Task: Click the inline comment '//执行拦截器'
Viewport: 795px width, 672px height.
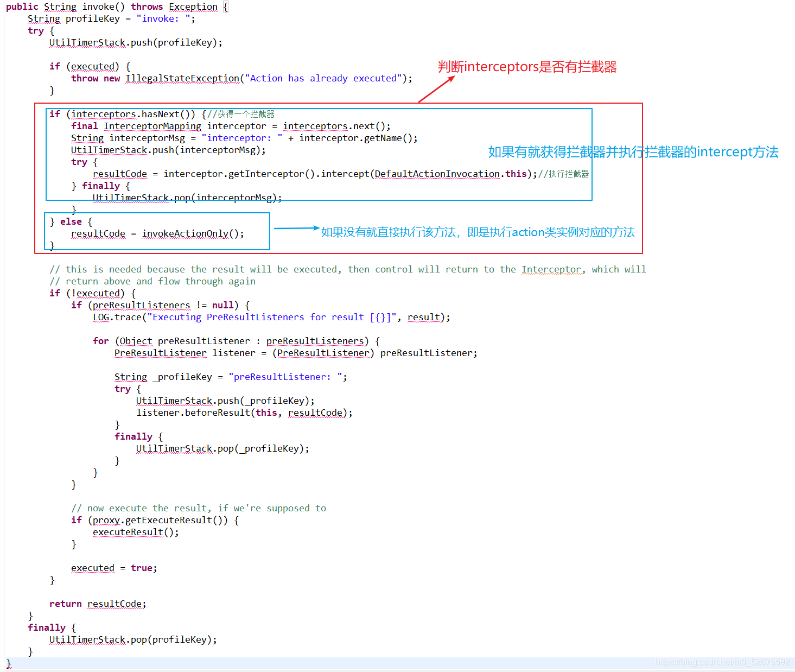Action: pos(563,174)
